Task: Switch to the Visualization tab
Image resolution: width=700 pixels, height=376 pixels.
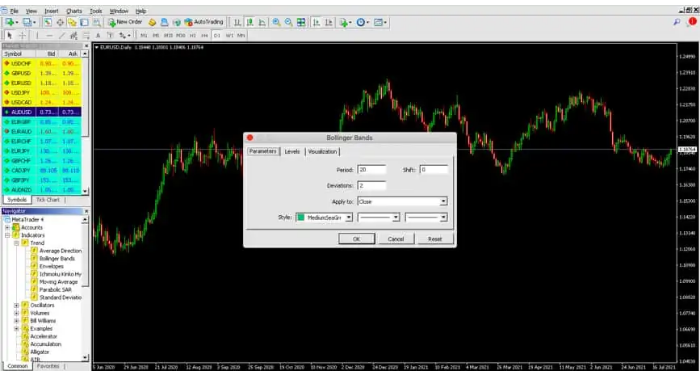Action: coord(322,152)
